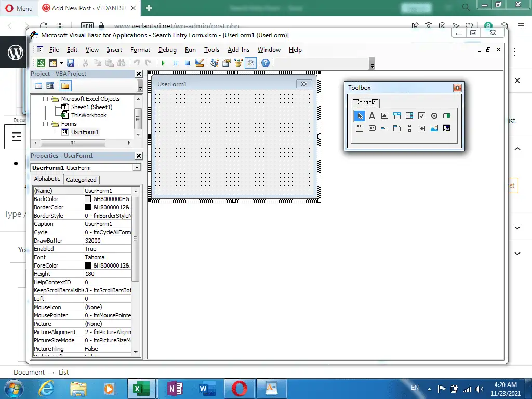Choose the SpinButton control in Toolbox
Viewport: 532px width, 399px height.
(x=422, y=128)
